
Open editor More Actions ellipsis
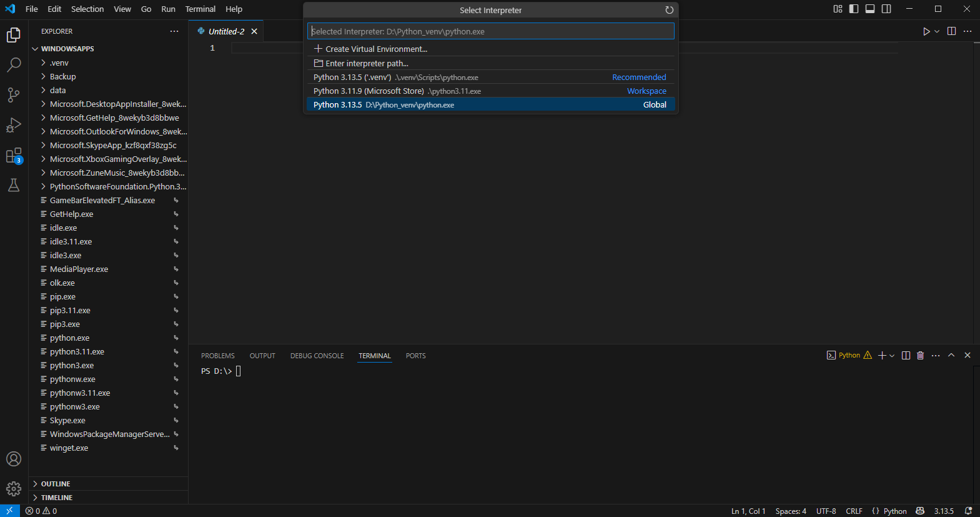coord(968,31)
